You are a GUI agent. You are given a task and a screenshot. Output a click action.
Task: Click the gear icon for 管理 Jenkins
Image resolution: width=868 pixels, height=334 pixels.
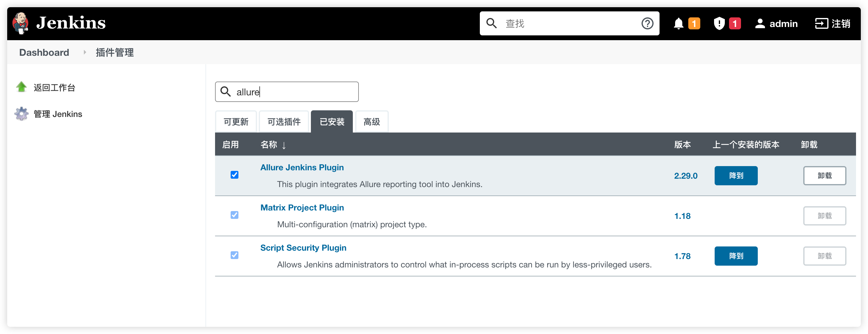22,114
